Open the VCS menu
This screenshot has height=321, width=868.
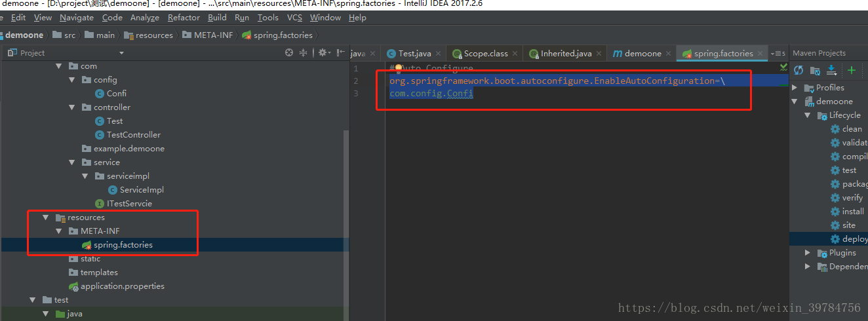pos(295,18)
